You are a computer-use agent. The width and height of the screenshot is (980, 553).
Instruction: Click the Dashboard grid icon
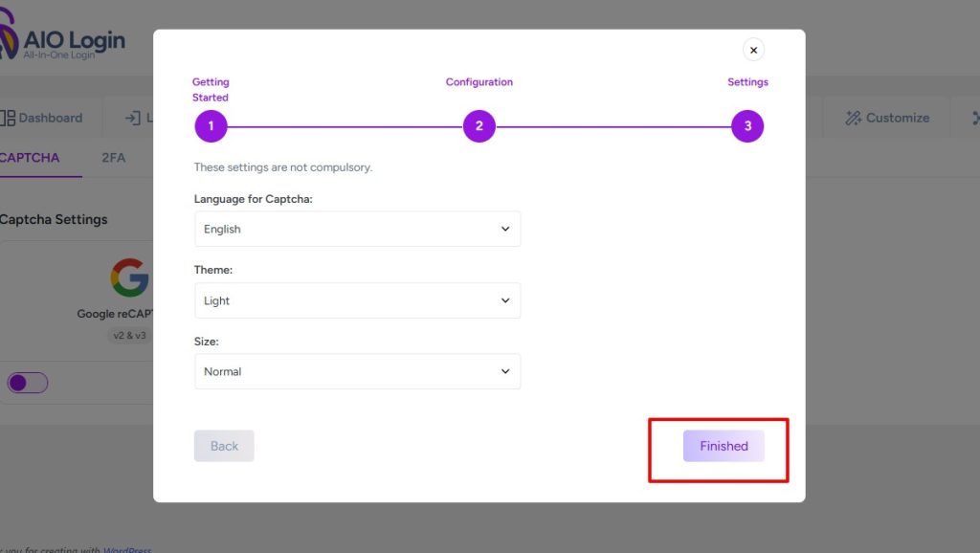pos(7,119)
